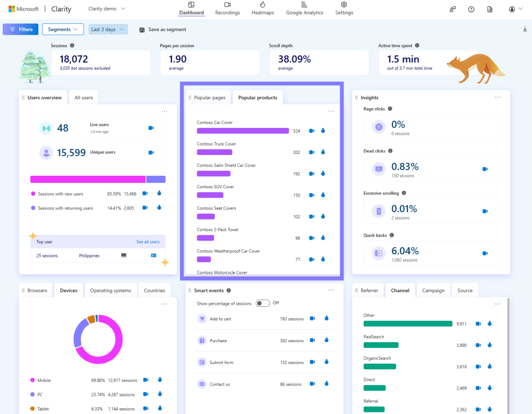Open the user account menu dropdown
The width and height of the screenshot is (532, 414).
pos(515,9)
